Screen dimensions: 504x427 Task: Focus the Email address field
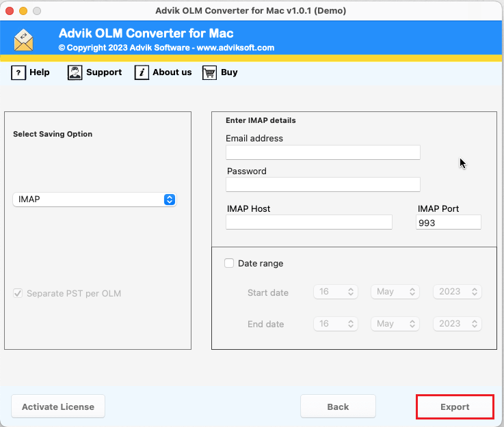coord(323,152)
